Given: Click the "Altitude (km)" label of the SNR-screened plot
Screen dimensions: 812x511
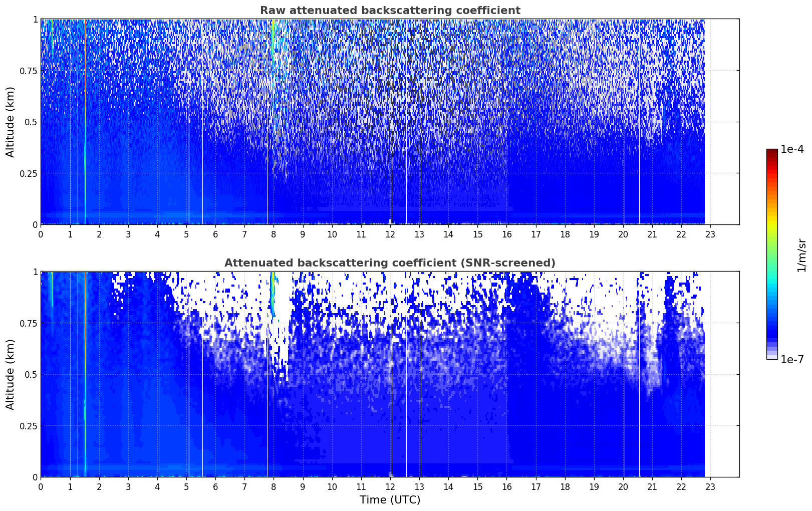Looking at the screenshot, I should coord(11,374).
